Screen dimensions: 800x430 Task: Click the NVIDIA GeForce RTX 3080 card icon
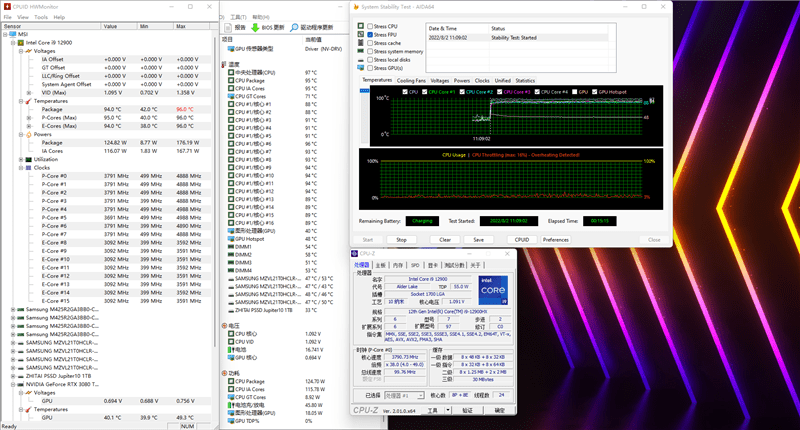tap(21, 385)
